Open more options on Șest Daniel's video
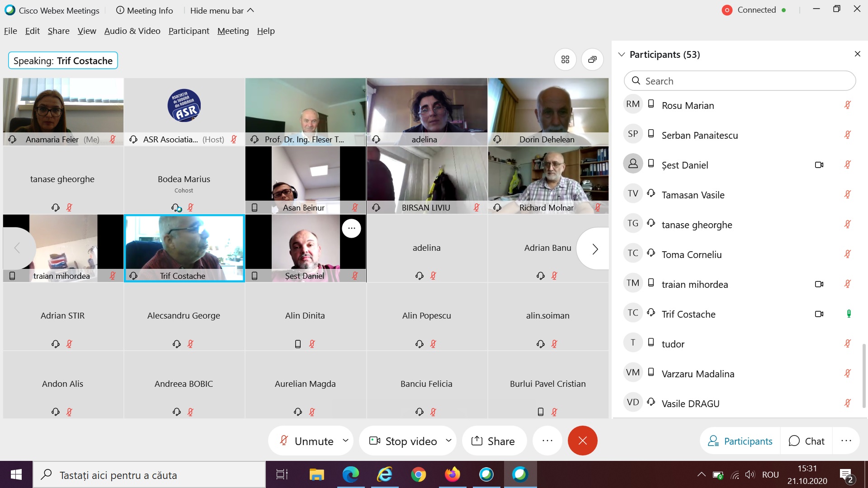Screen dimensions: 868x488 pyautogui.click(x=351, y=228)
